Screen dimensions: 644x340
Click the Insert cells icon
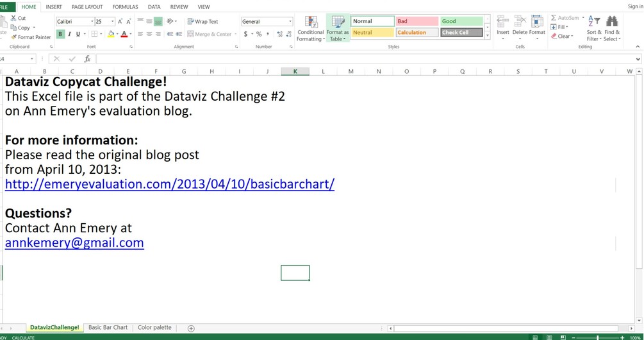pyautogui.click(x=503, y=21)
